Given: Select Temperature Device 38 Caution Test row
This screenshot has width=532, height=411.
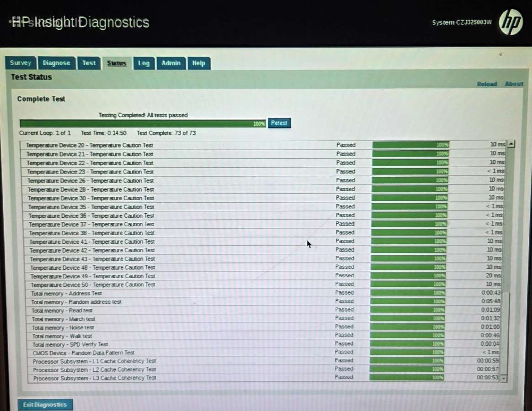Looking at the screenshot, I should [x=263, y=233].
